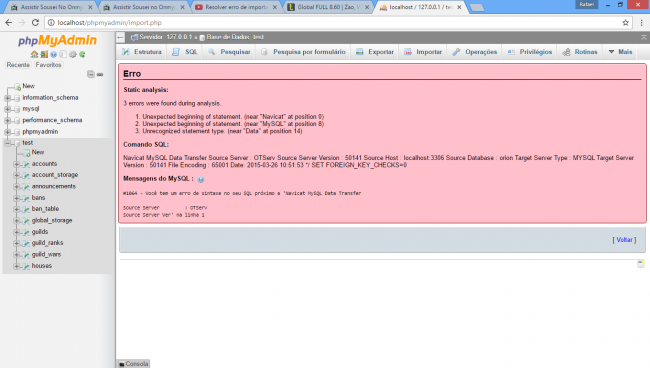Image resolution: width=650 pixels, height=368 pixels.
Task: Reload navigation panel green refresh icon
Action: [82, 54]
